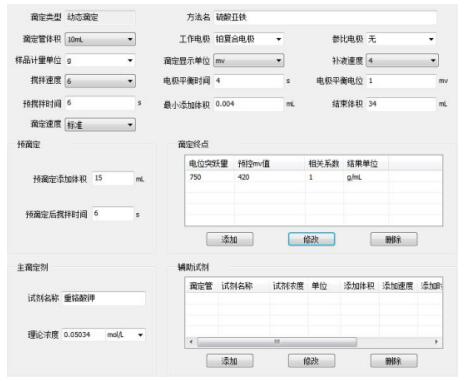Open the 滴定速度 dropdown set to 标准
The image size is (466, 381).
pyautogui.click(x=100, y=125)
